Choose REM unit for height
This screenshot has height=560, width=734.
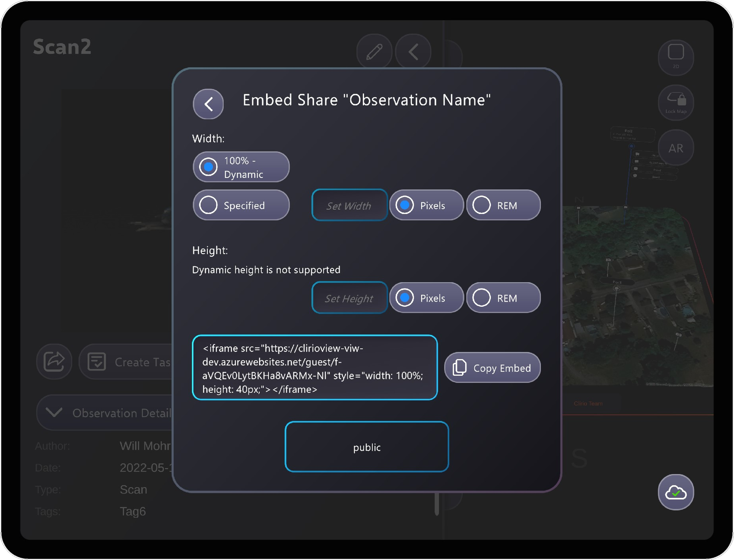tap(503, 298)
